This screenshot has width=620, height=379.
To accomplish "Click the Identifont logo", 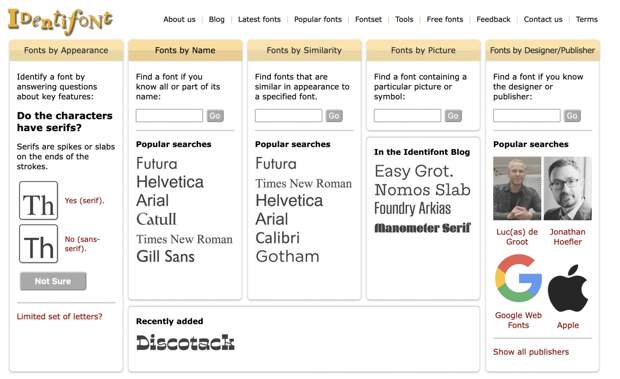I will tap(60, 21).
